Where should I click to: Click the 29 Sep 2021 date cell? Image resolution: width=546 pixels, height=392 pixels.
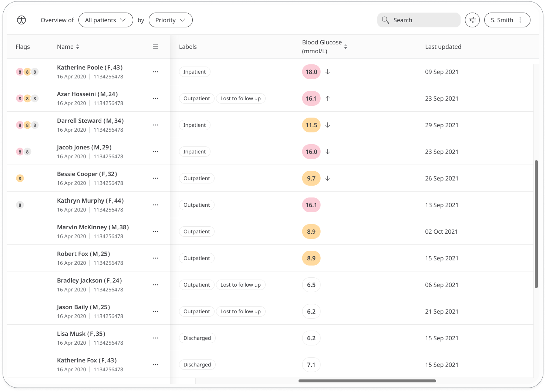442,125
